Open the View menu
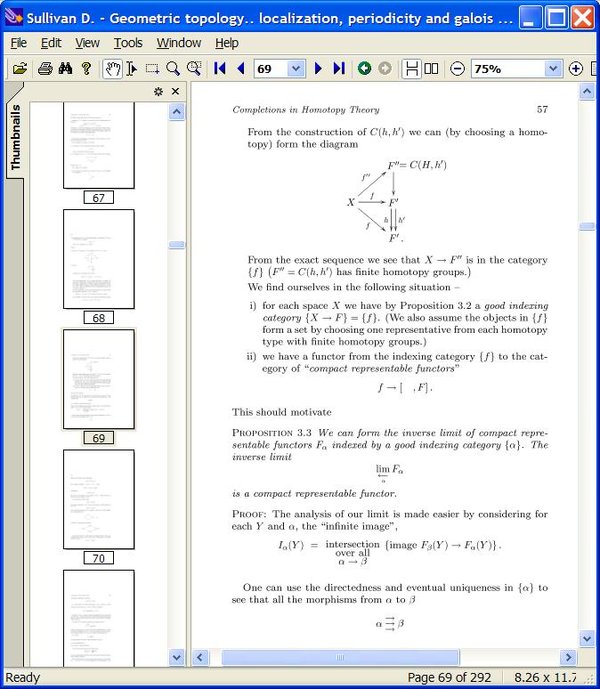Viewport: 600px width, 689px height. [87, 43]
